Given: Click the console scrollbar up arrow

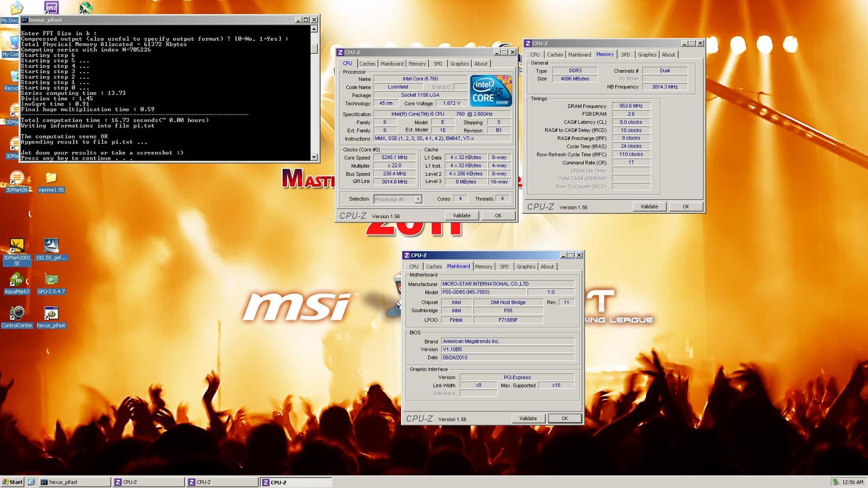Looking at the screenshot, I should pos(314,29).
